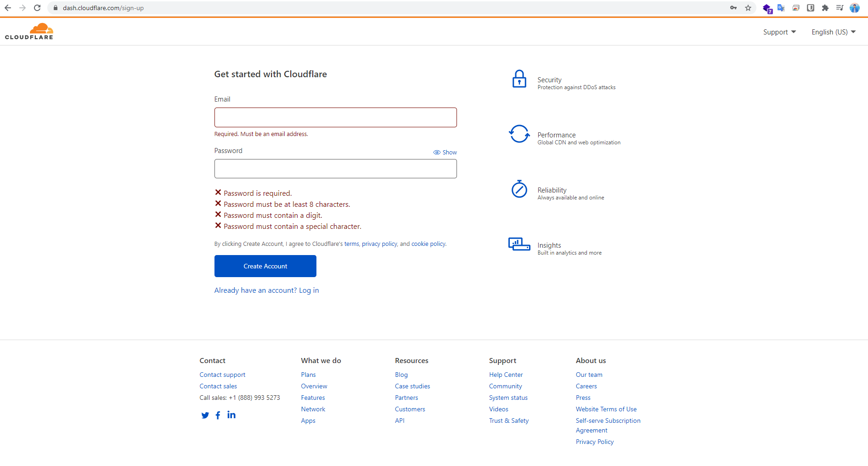Open the Careers footer link
The height and width of the screenshot is (466, 868).
click(x=586, y=386)
